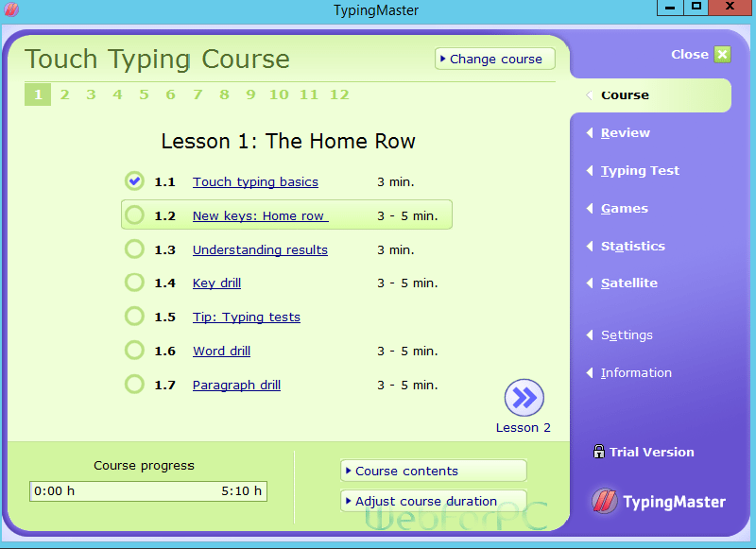Click the Course progress bar
Viewport: 756px width, 549px height.
(148, 491)
